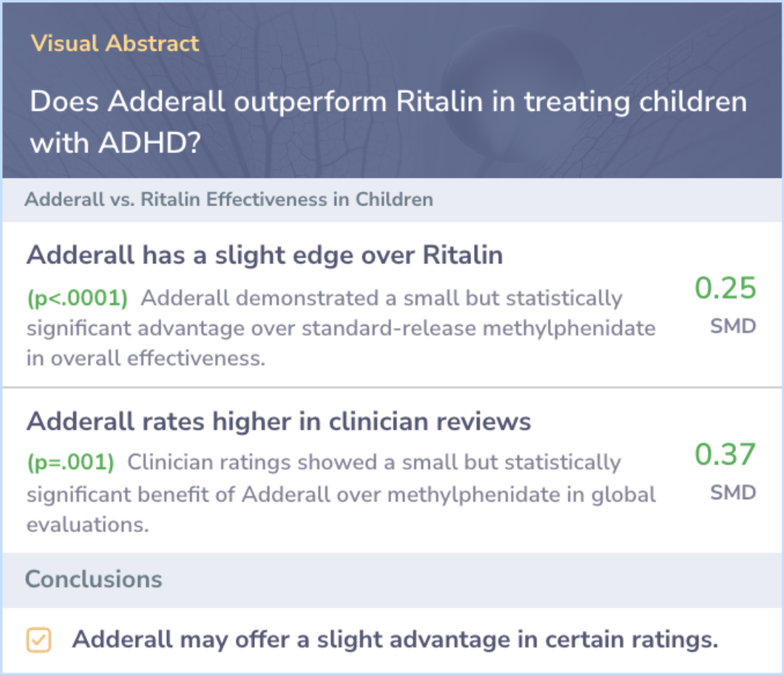Open the 'Adderall has a slight edge' heading
The height and width of the screenshot is (675, 784).
[x=264, y=255]
